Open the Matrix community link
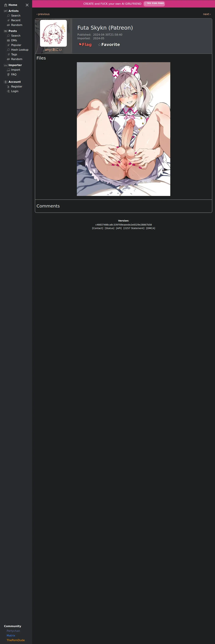The height and width of the screenshot is (644, 215). 11,635
